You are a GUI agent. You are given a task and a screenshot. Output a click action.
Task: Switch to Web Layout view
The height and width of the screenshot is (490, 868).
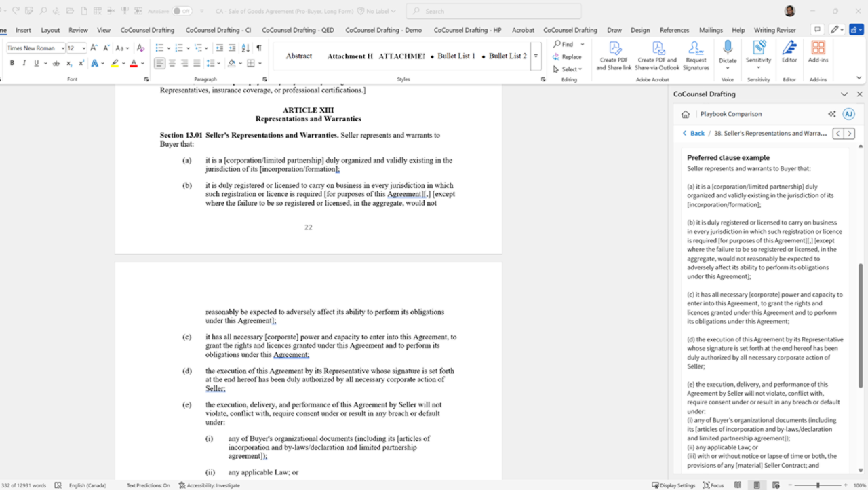pos(775,485)
